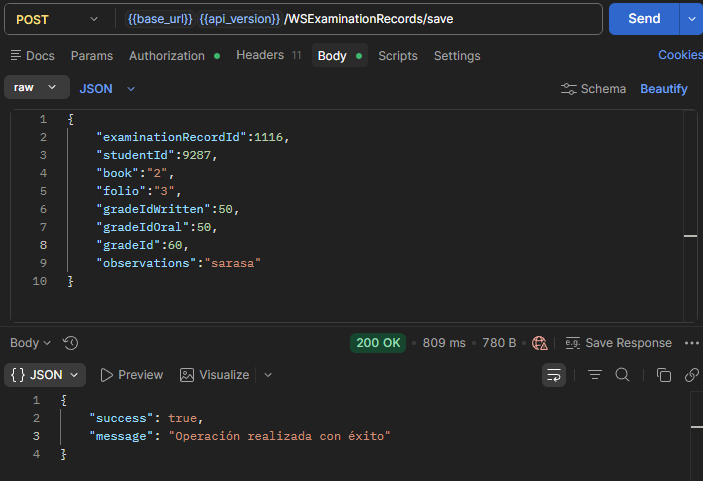Open the Schema panel
This screenshot has height=481, width=703.
point(593,89)
